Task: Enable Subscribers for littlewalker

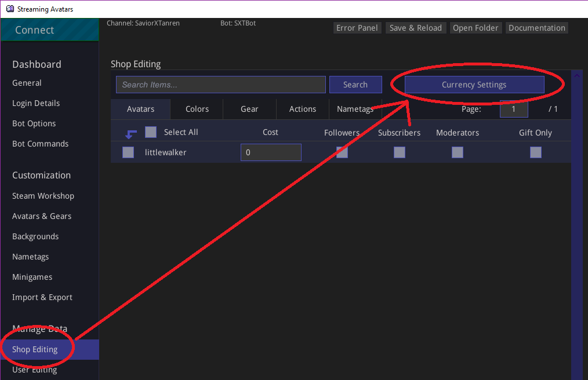Action: (x=399, y=152)
